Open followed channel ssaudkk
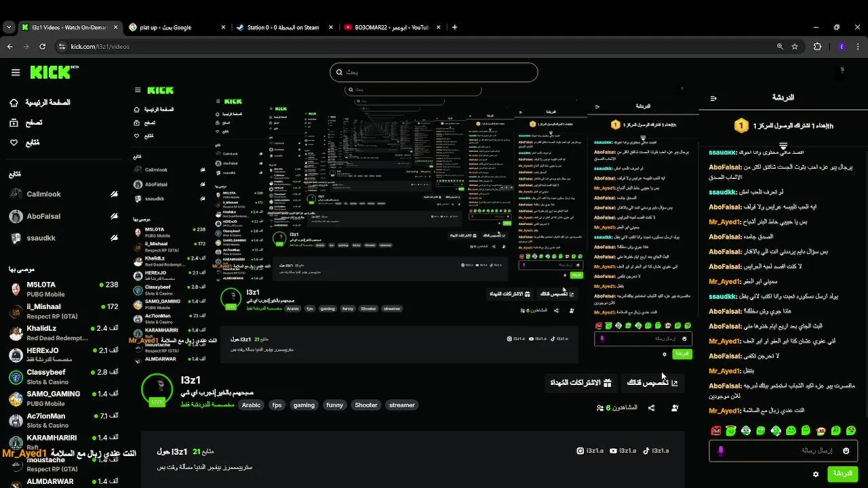The height and width of the screenshot is (488, 868). (x=63, y=238)
